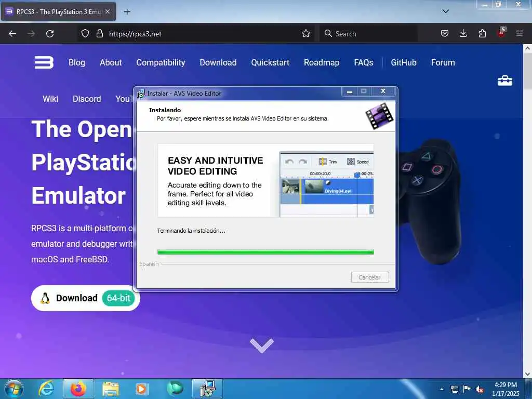
Task: Click the Action Center flag icon
Action: point(467,389)
